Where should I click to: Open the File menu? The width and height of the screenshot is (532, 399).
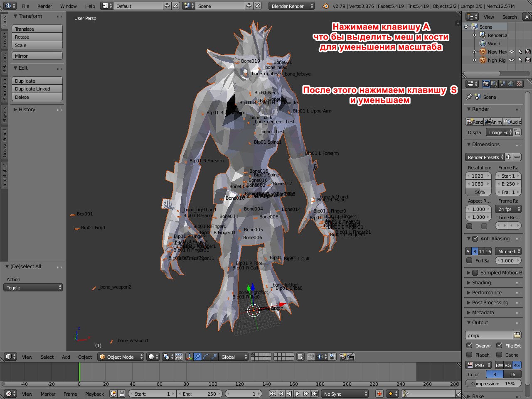coord(25,6)
